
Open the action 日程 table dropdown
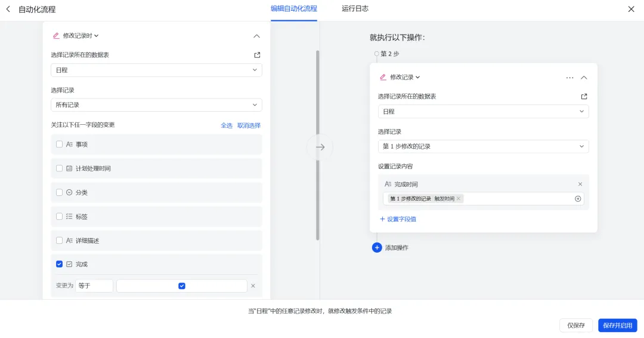pos(484,112)
